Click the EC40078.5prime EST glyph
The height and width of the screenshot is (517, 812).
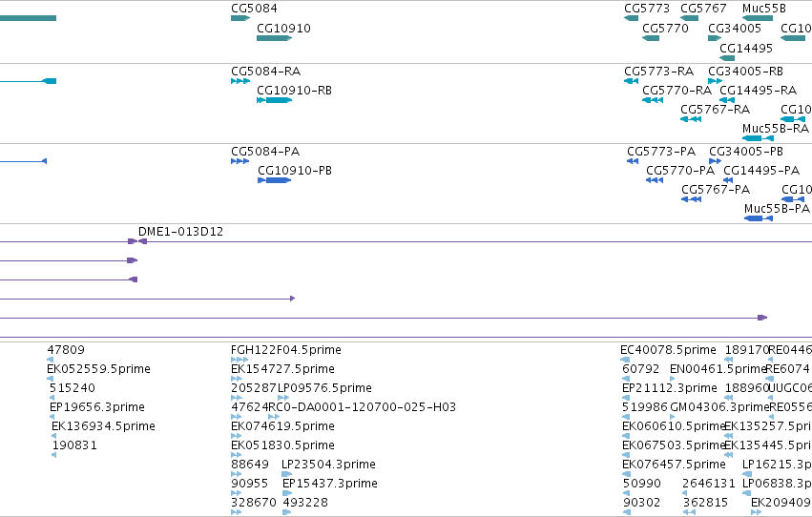point(625,360)
